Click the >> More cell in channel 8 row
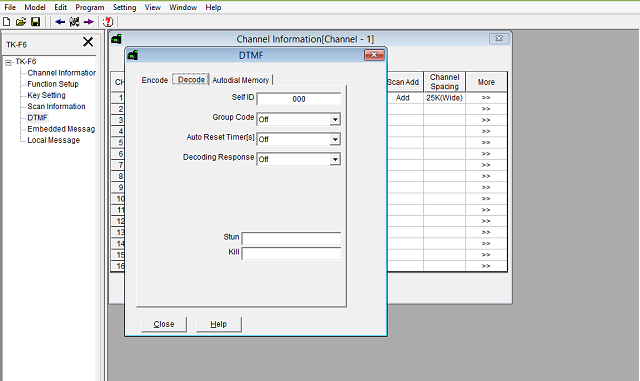This screenshot has width=640, height=381. 486,176
